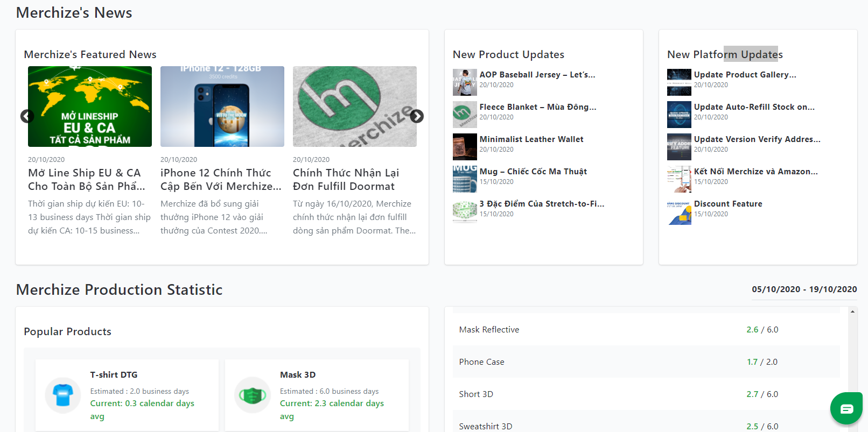Click the Minimalist Leather Wallet thumbnail
This screenshot has height=432, width=868.
click(x=465, y=147)
